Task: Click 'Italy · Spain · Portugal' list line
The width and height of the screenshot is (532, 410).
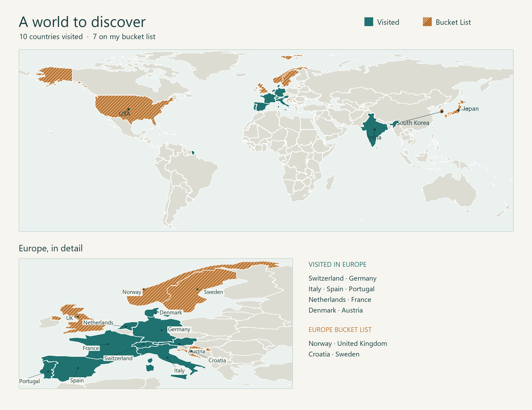Action: 341,289
